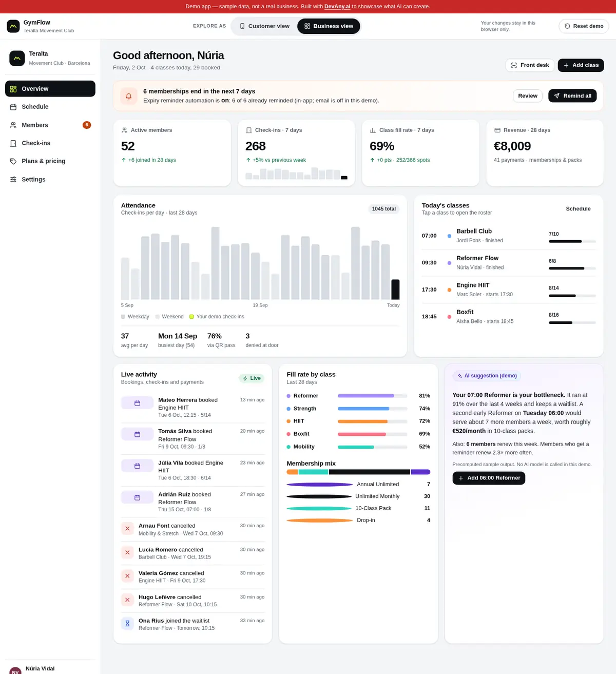The width and height of the screenshot is (616, 674).
Task: Click the Revenue card icon
Action: pyautogui.click(x=497, y=130)
